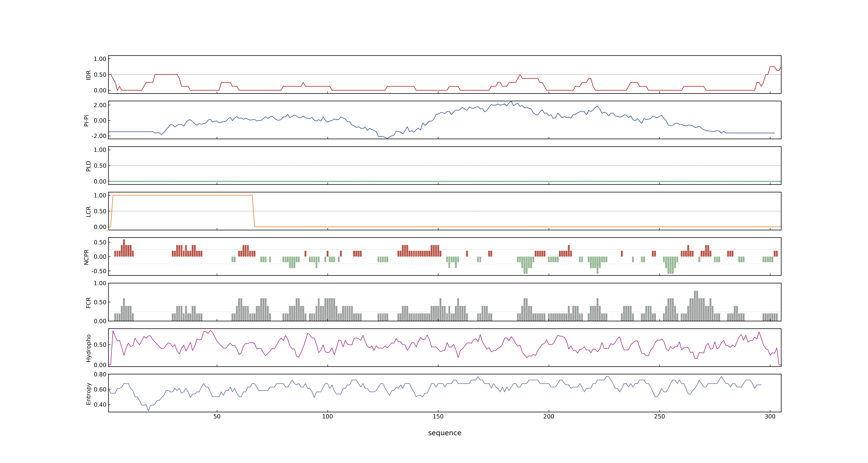The width and height of the screenshot is (868, 463).
Task: Click the IDR y-axis label
Action: tap(88, 75)
